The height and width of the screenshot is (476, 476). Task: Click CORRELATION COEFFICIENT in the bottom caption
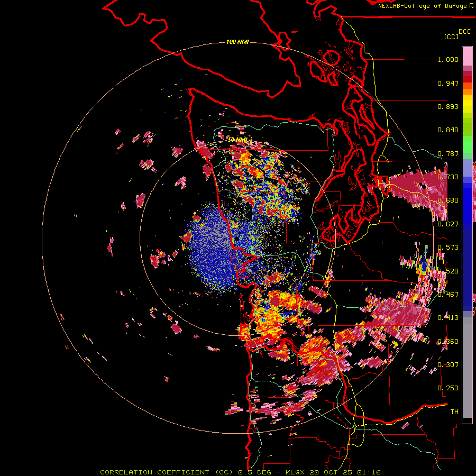(154, 472)
